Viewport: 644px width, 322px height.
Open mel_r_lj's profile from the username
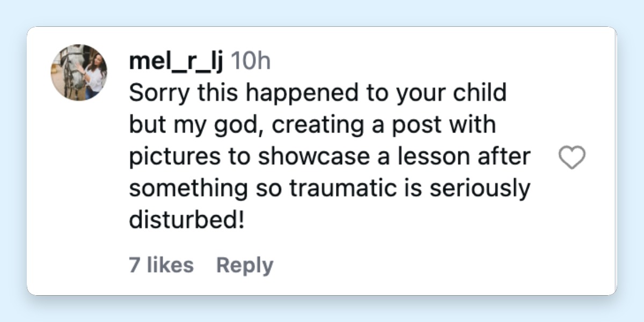coord(177,61)
